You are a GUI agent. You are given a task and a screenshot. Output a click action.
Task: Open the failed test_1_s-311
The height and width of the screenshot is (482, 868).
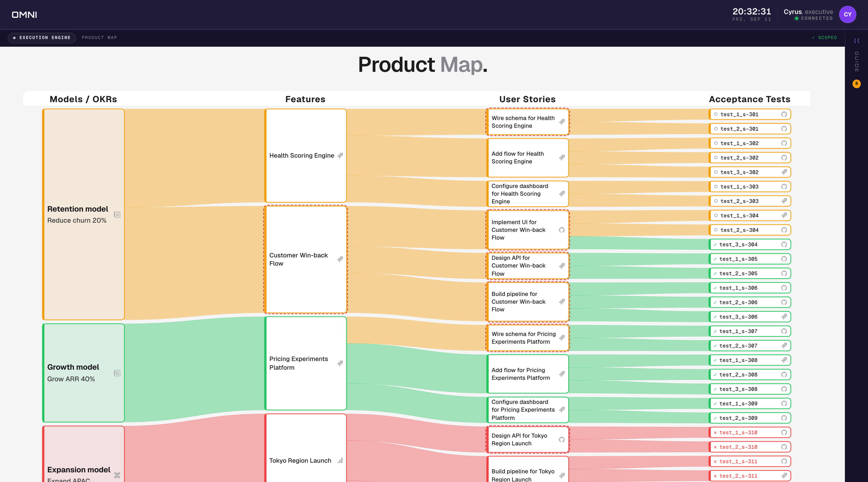click(x=750, y=462)
